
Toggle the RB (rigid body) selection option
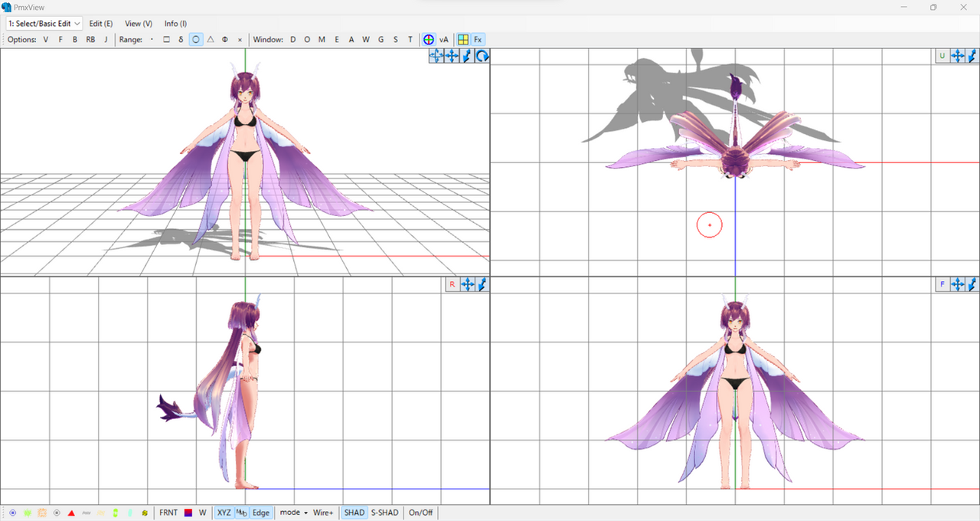point(90,40)
